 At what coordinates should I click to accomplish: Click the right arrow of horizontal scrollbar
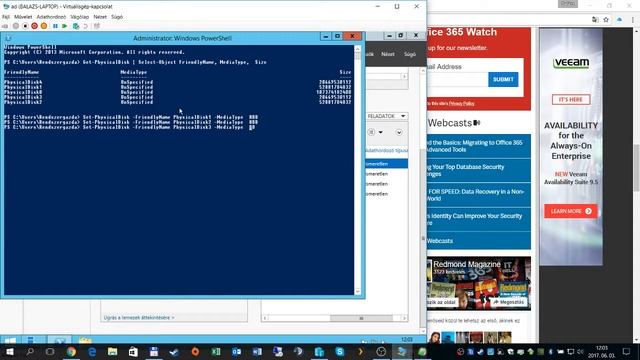click(404, 318)
